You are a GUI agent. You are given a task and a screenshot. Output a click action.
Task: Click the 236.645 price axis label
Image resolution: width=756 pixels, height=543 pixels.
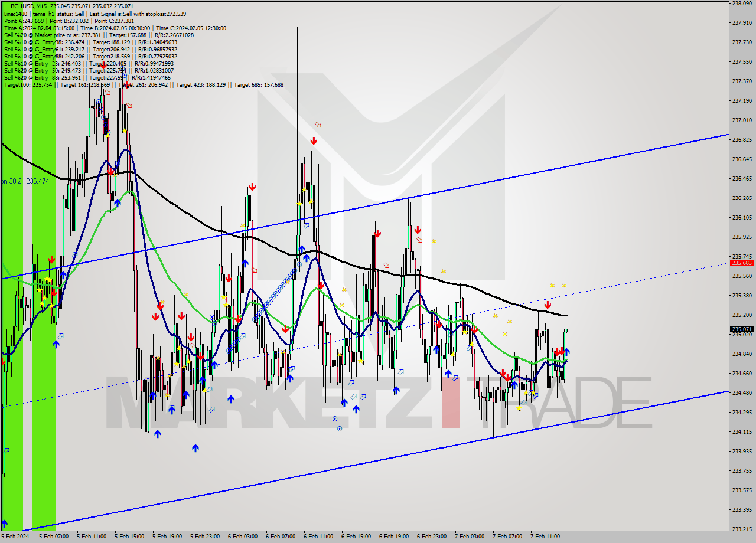coord(742,159)
